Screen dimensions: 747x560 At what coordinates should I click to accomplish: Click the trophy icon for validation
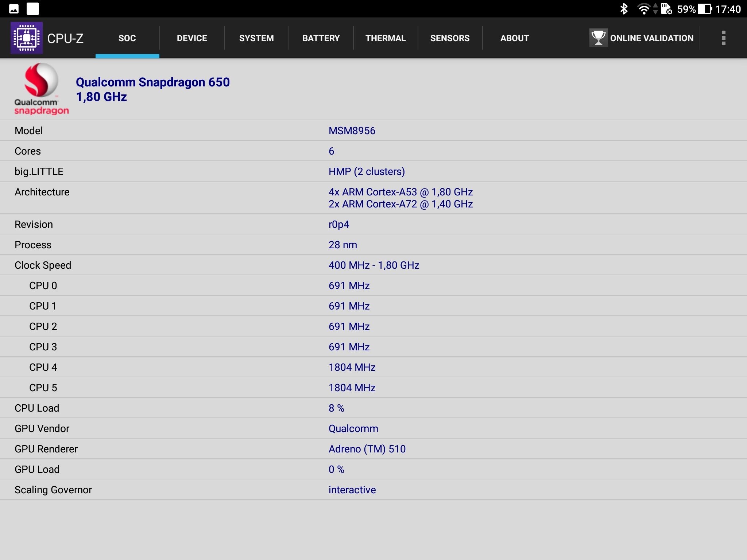point(598,38)
